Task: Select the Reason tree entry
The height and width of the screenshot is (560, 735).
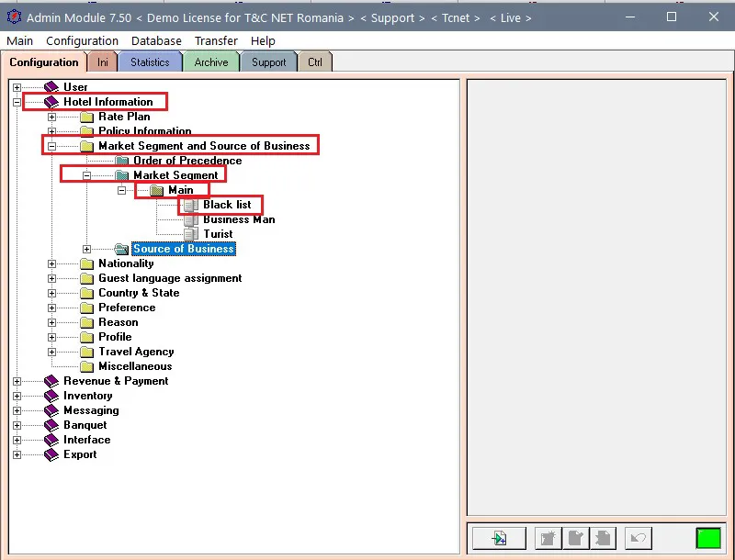Action: tap(119, 322)
